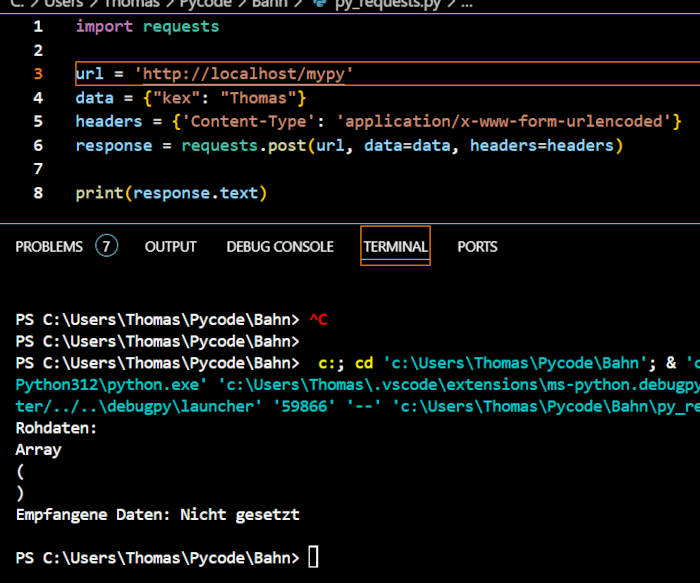Click the "Thomas" value in data dict

(258, 98)
